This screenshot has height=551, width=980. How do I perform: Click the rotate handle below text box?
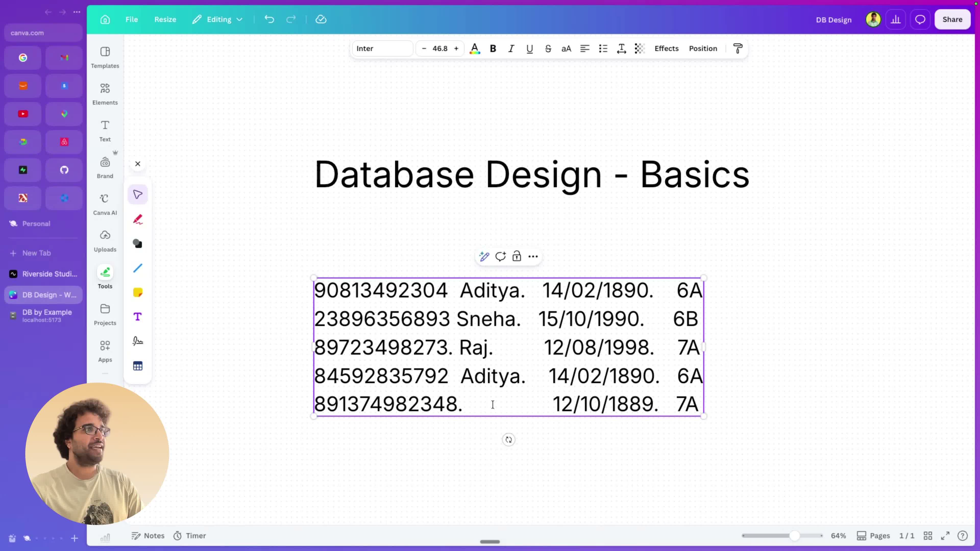[509, 440]
